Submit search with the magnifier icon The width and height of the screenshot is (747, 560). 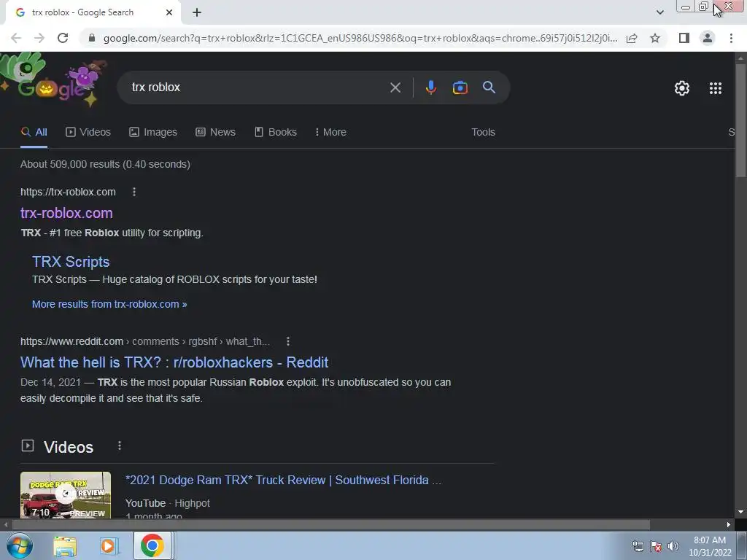tap(489, 87)
